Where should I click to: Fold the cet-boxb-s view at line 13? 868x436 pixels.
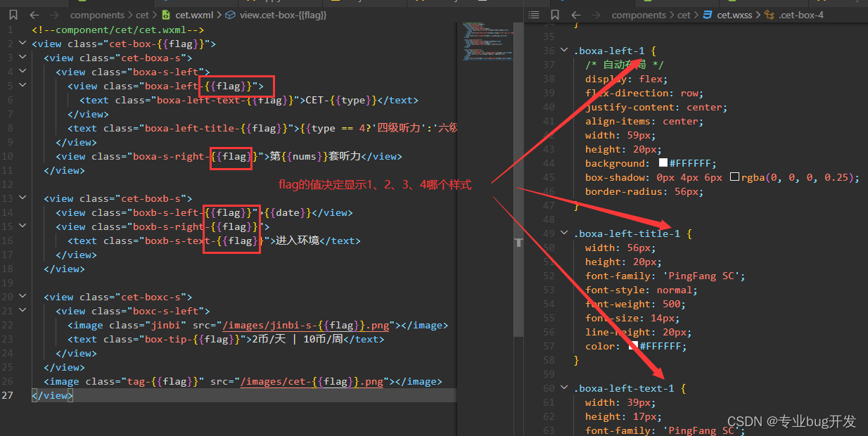pos(23,198)
